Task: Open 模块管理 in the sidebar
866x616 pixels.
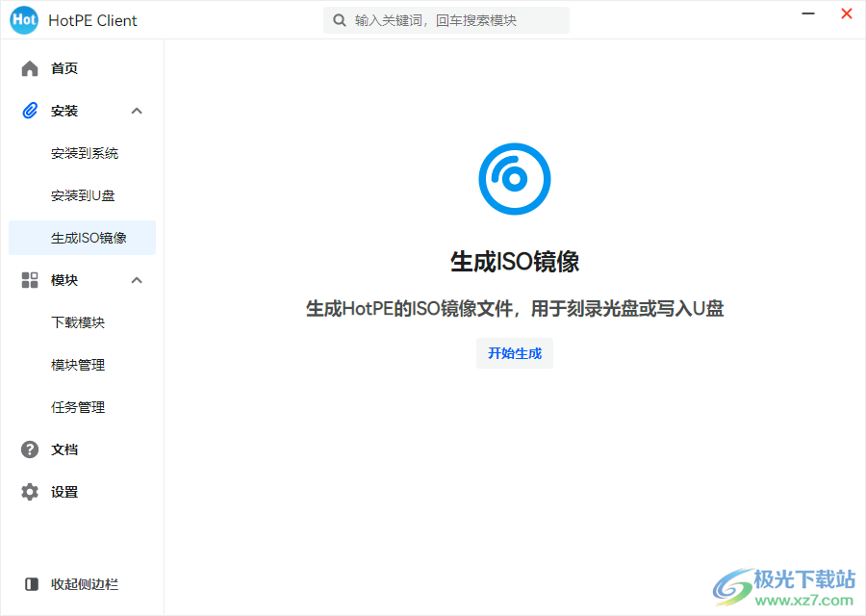Action: [78, 365]
